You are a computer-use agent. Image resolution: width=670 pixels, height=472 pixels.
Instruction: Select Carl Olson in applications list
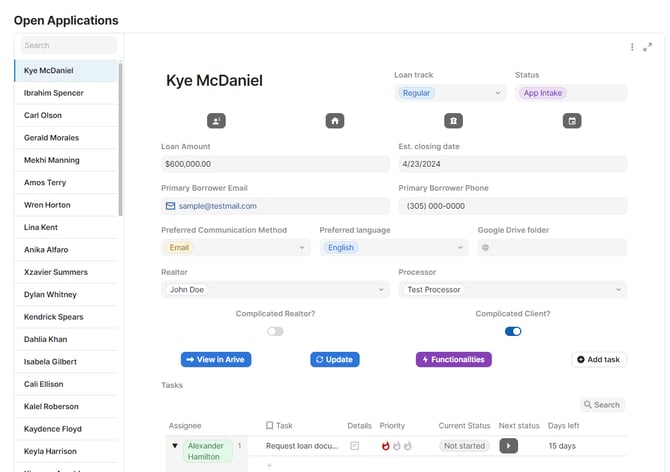66,115
